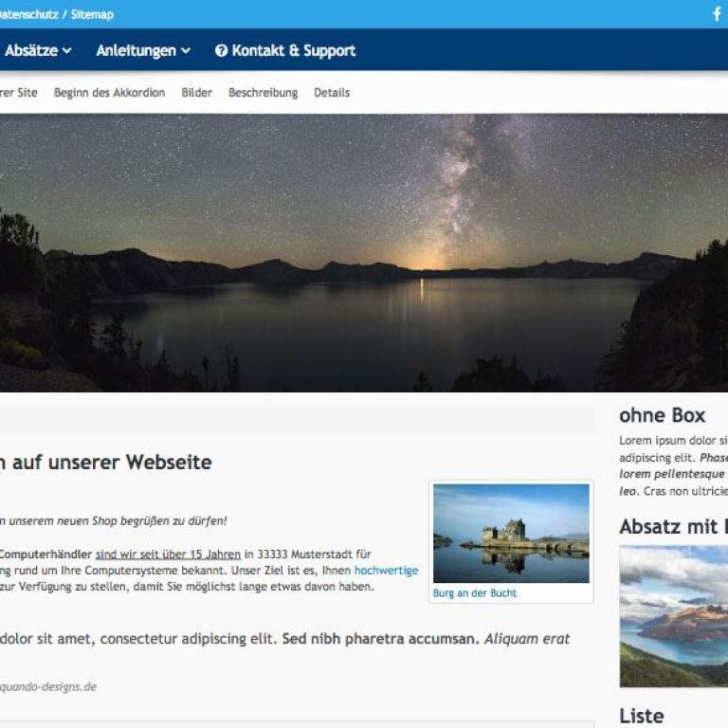Click the quando-designs.de footer text
728x728 pixels.
pos(47,686)
